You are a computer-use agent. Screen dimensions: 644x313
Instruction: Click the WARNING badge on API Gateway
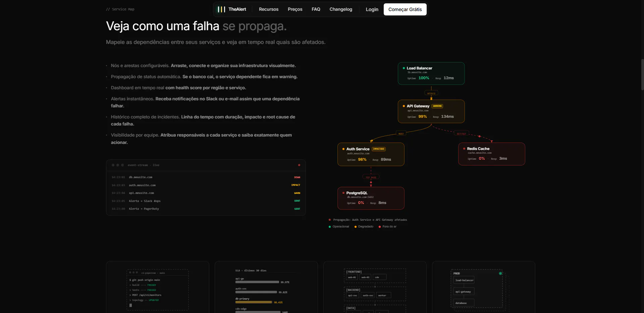point(437,106)
